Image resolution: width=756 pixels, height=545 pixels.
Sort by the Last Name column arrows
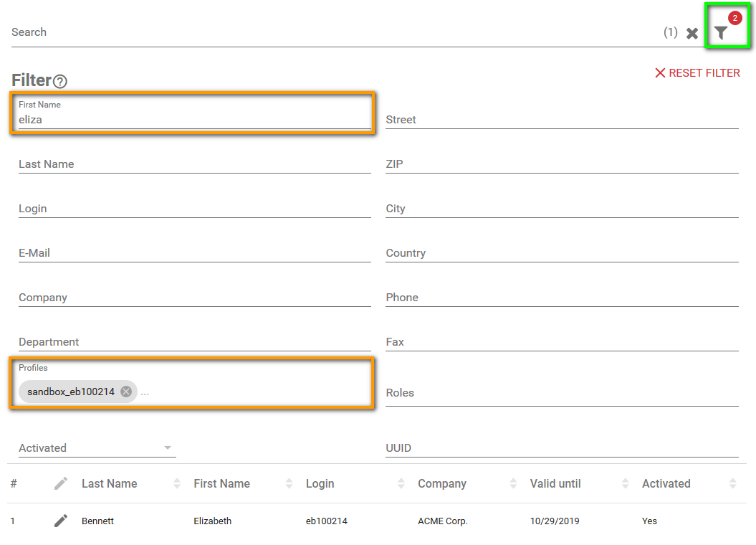pyautogui.click(x=177, y=484)
